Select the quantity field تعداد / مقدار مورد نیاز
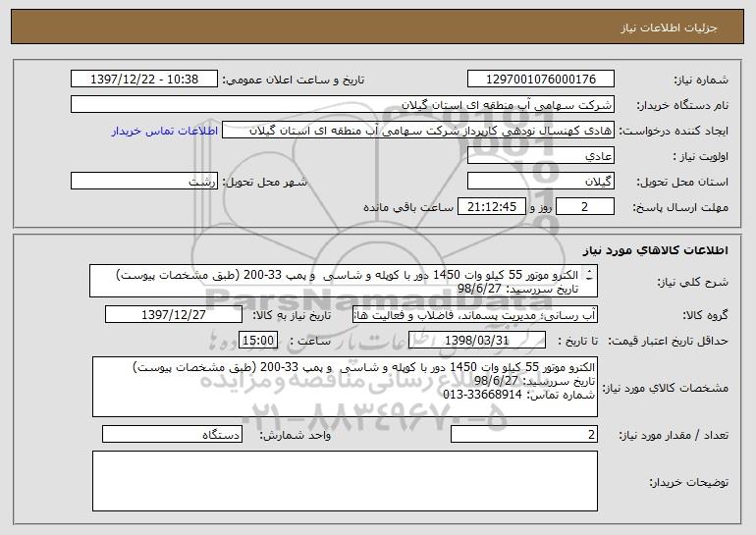The image size is (756, 535). tap(524, 434)
